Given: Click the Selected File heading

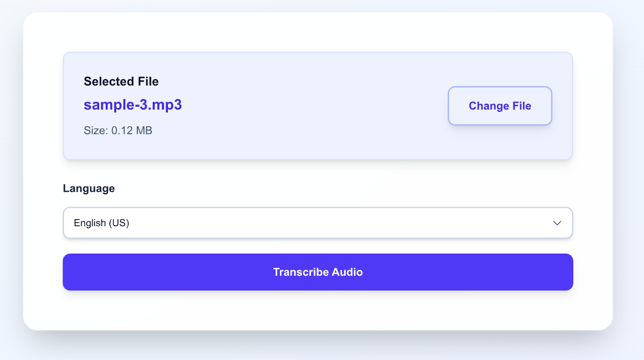Looking at the screenshot, I should pos(121,81).
